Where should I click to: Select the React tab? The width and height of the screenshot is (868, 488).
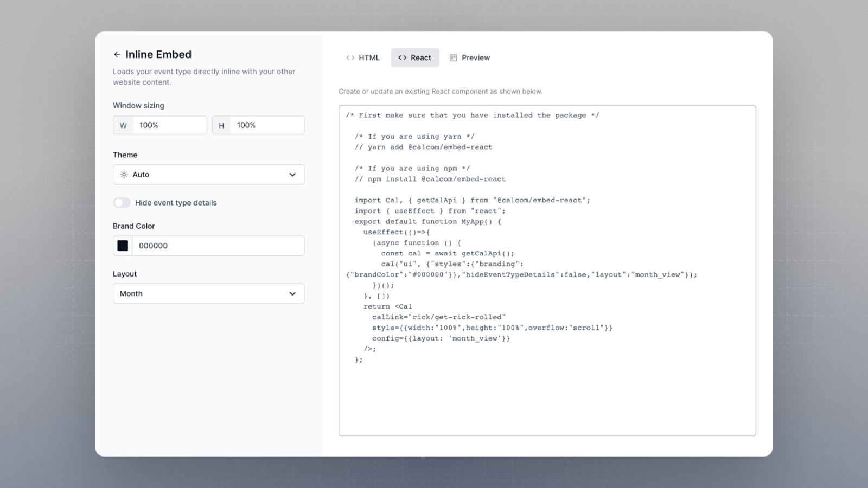[x=415, y=57]
